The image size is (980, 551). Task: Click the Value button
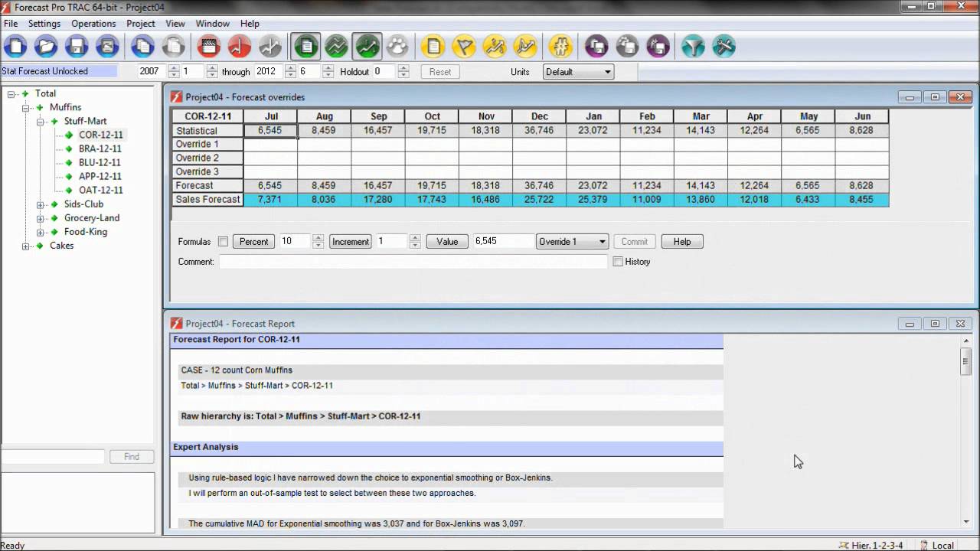click(447, 242)
